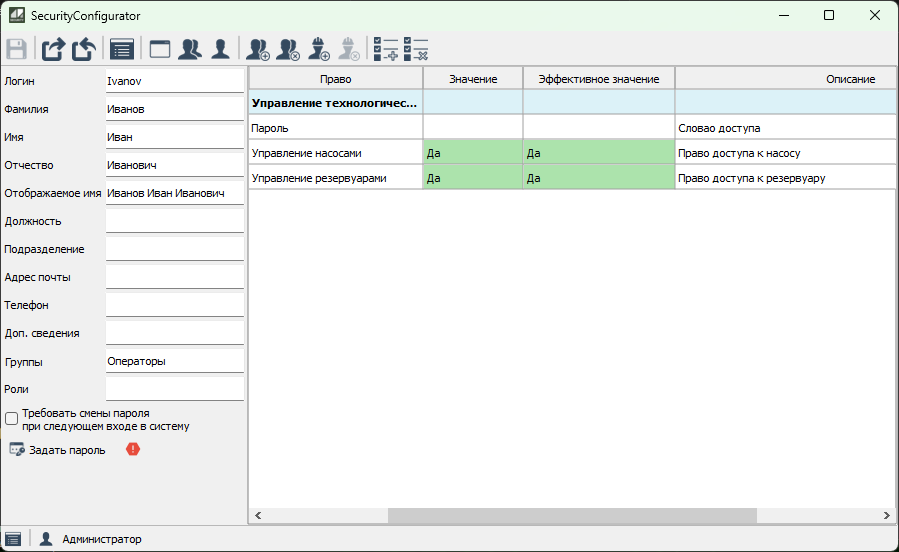This screenshot has height=552, width=899.
Task: Click the window panel toolbar icon
Action: (160, 48)
